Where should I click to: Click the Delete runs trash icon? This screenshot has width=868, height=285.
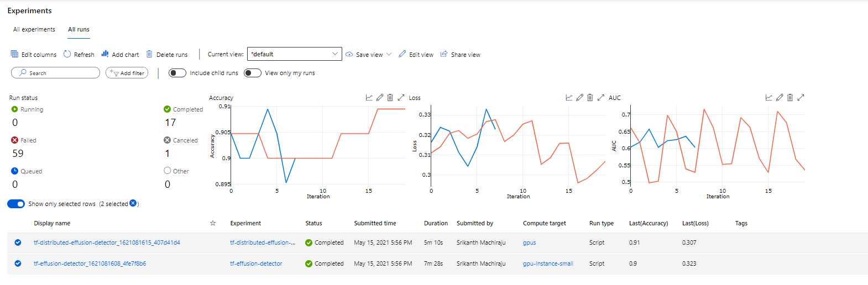tap(149, 54)
